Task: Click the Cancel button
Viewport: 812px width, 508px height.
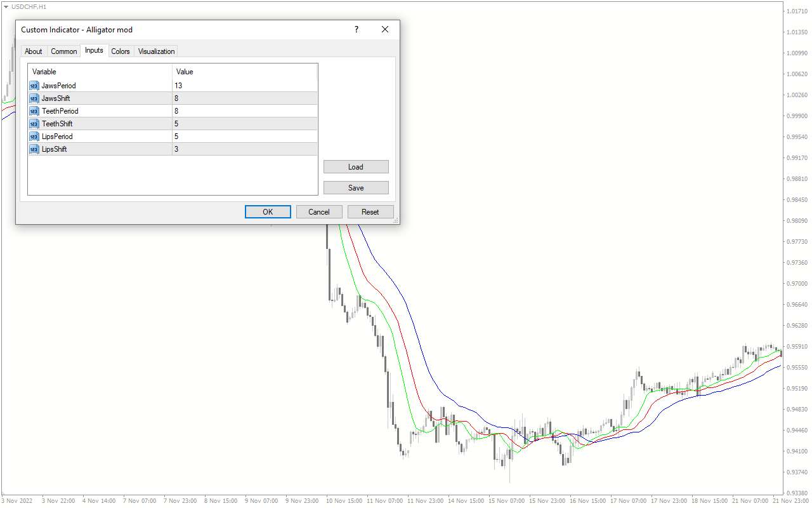Action: pyautogui.click(x=319, y=212)
